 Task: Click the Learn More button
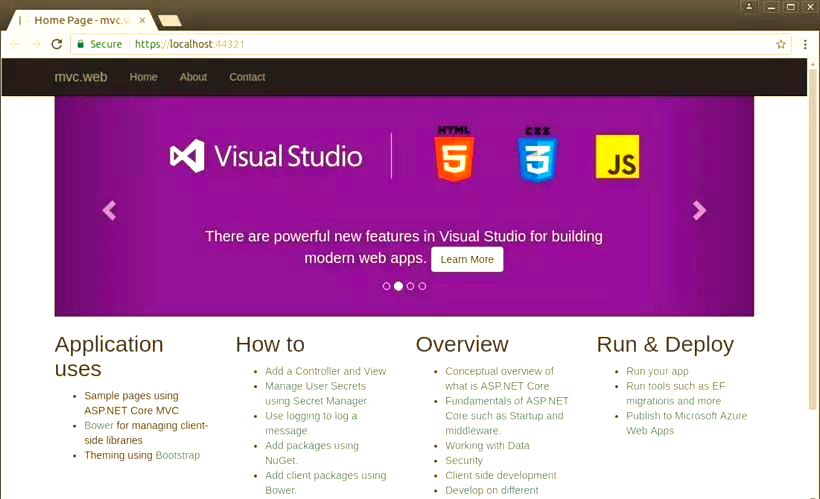pyautogui.click(x=467, y=259)
